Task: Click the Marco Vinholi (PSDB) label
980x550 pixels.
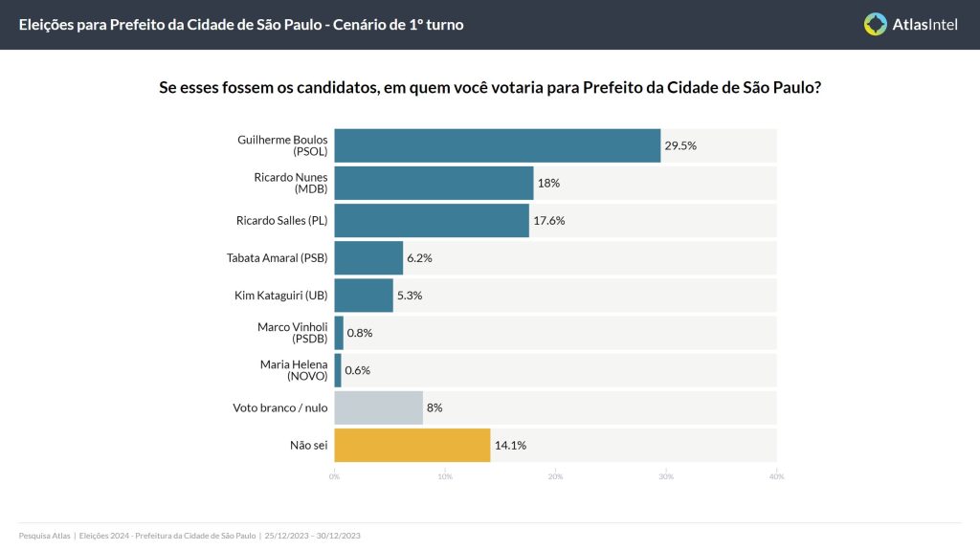Action: (x=292, y=333)
